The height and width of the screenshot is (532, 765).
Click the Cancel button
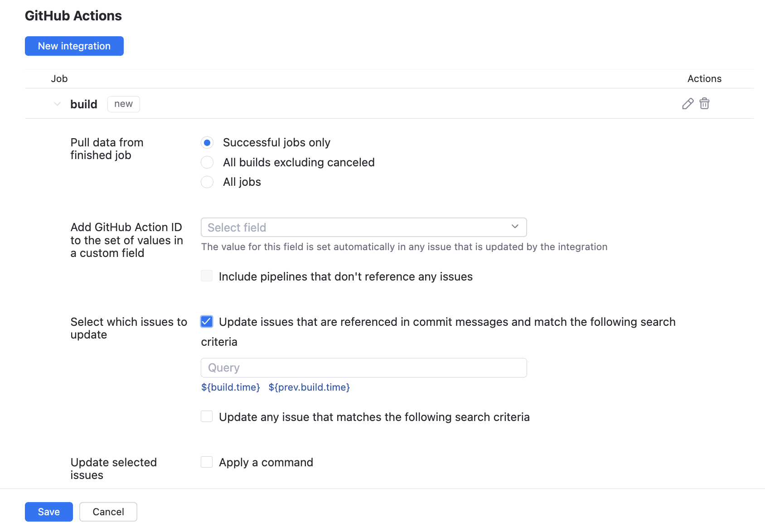108,512
